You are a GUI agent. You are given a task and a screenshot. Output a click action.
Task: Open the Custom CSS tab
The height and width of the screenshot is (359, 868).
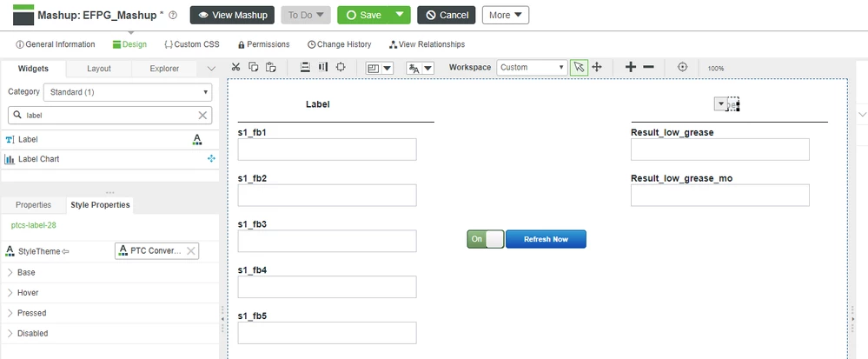click(x=192, y=44)
